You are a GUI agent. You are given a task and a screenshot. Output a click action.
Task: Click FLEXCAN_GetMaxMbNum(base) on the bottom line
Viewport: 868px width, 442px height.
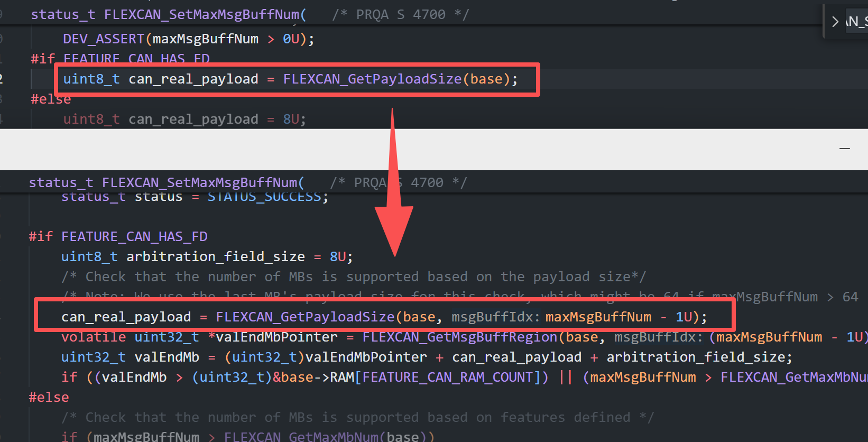click(328, 437)
